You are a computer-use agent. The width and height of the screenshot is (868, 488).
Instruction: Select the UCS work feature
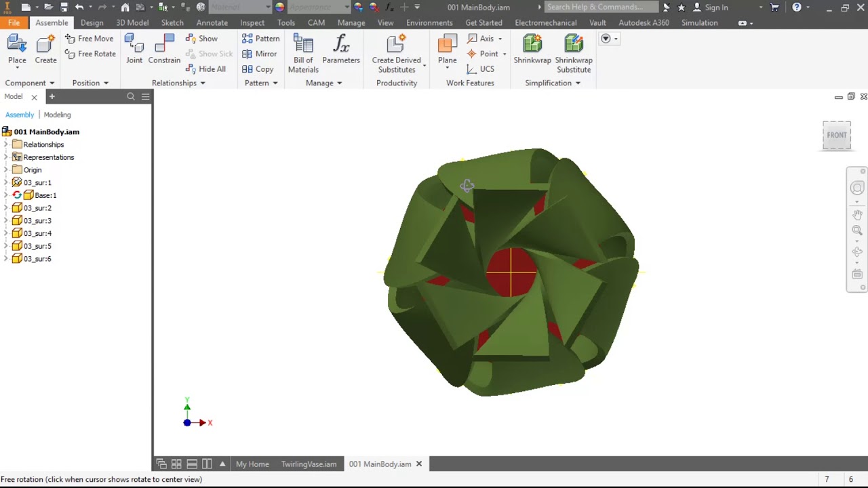[x=481, y=69]
